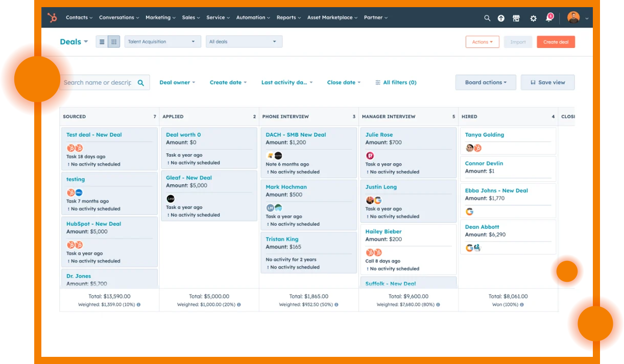This screenshot has height=364, width=624.
Task: Open the Talent Acquisition pipeline dropdown
Action: click(162, 41)
